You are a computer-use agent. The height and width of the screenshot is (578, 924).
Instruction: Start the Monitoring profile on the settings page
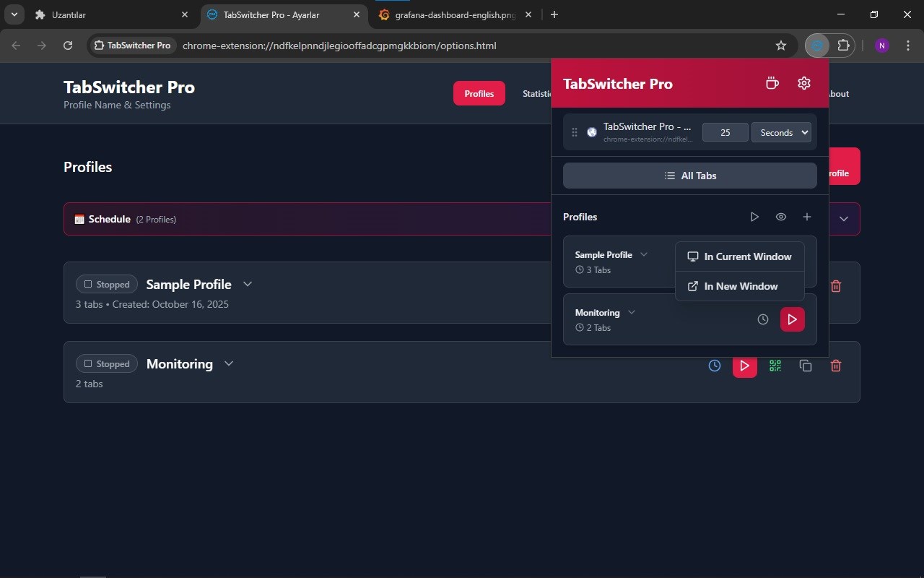745,366
